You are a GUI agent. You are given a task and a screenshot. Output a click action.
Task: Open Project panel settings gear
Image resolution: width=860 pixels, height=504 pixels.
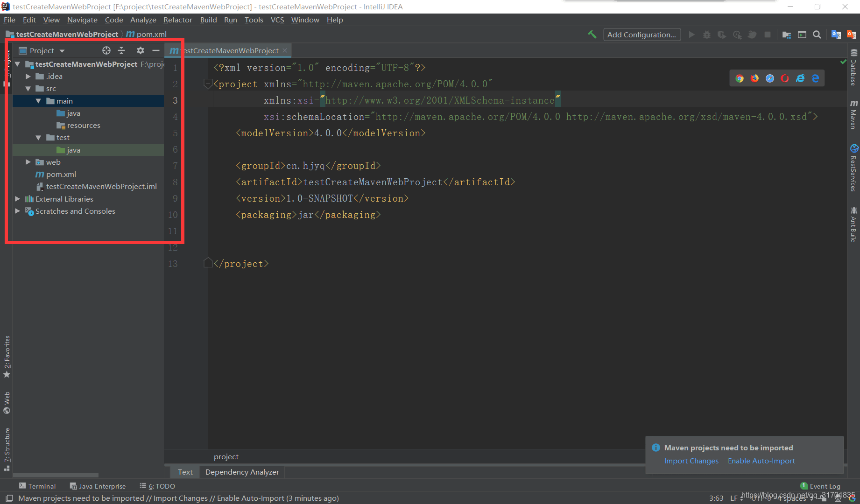point(140,50)
